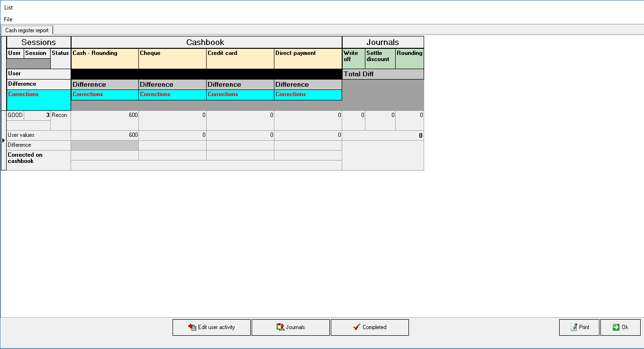Click the cyan Corrections cell under Cheque

click(x=172, y=95)
